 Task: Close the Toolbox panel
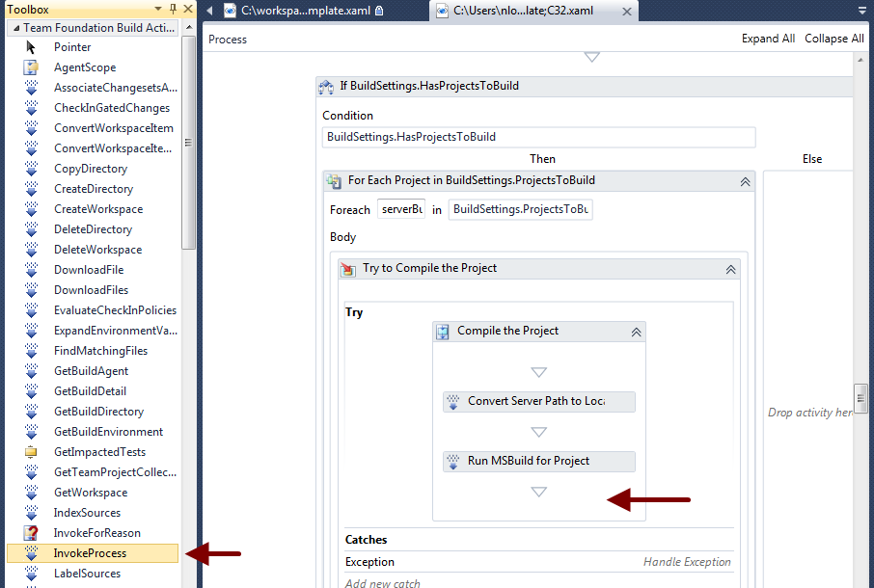pyautogui.click(x=188, y=9)
